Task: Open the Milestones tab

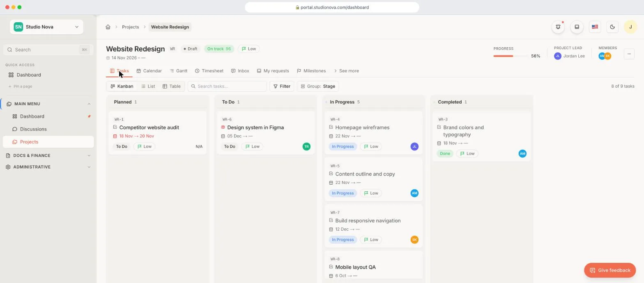Action: (x=311, y=71)
